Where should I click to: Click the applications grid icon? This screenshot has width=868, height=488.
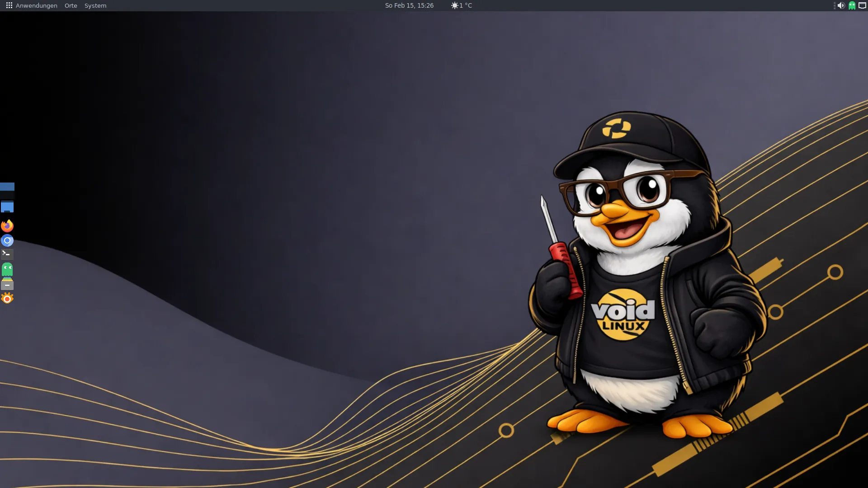[x=9, y=5]
